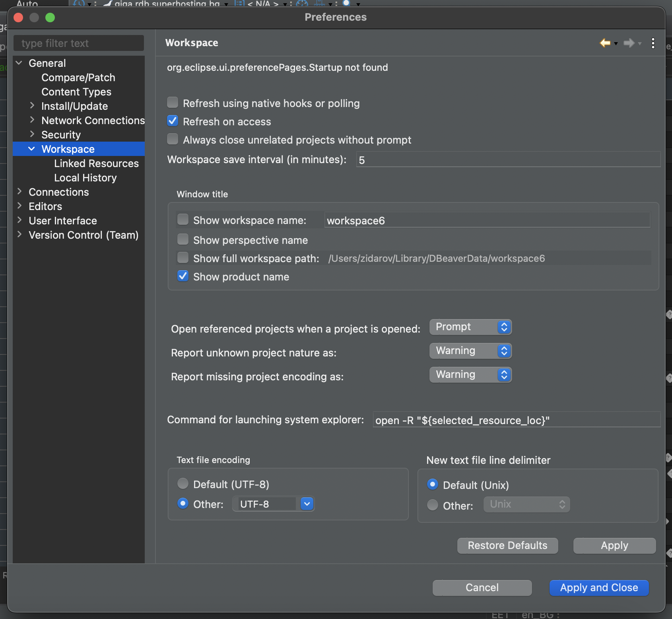Open Linked Resources preference page

97,164
